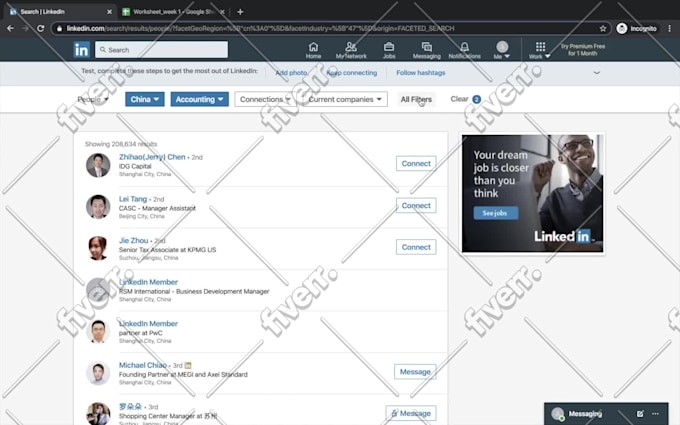Viewport: 680px width, 425px height.
Task: Open Notifications bell icon
Action: [464, 50]
